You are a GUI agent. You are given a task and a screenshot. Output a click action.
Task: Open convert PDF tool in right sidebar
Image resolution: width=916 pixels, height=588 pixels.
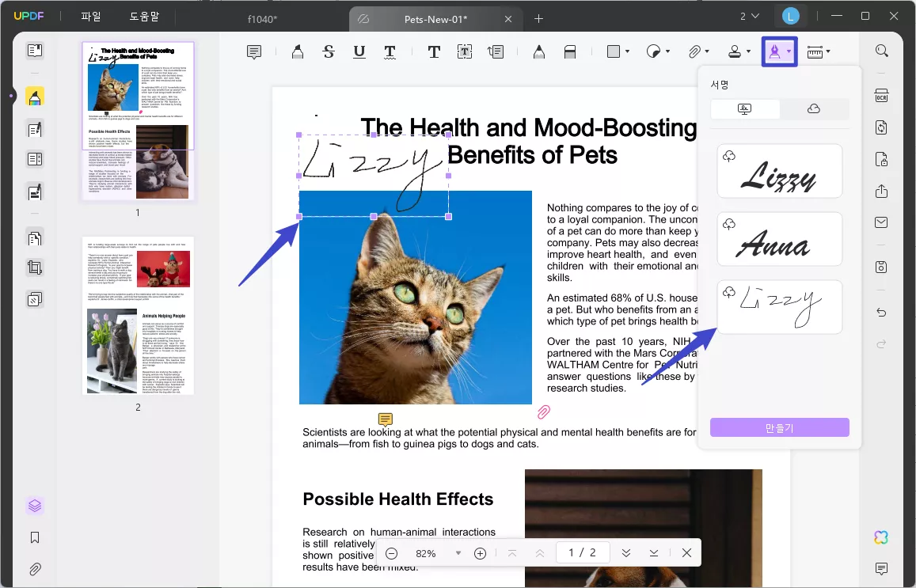tap(881, 127)
